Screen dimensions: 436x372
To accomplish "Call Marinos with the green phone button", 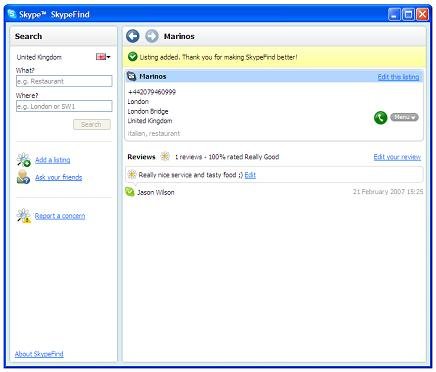I will pyautogui.click(x=380, y=117).
